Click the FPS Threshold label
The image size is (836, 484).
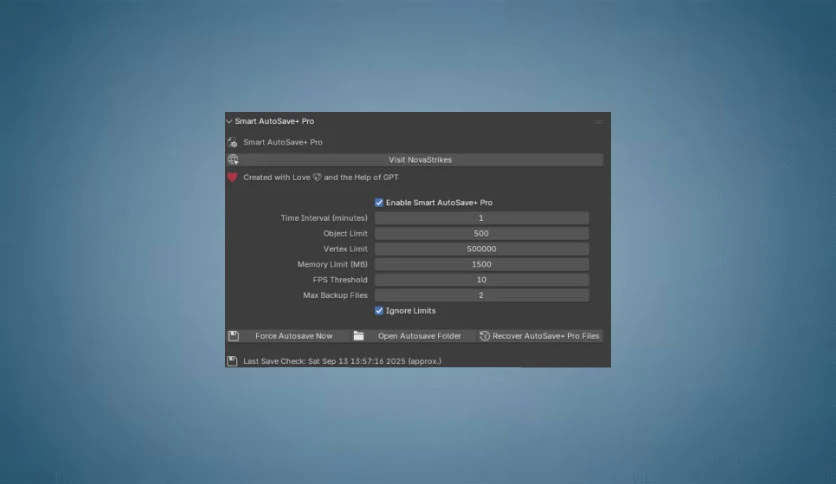pos(340,280)
